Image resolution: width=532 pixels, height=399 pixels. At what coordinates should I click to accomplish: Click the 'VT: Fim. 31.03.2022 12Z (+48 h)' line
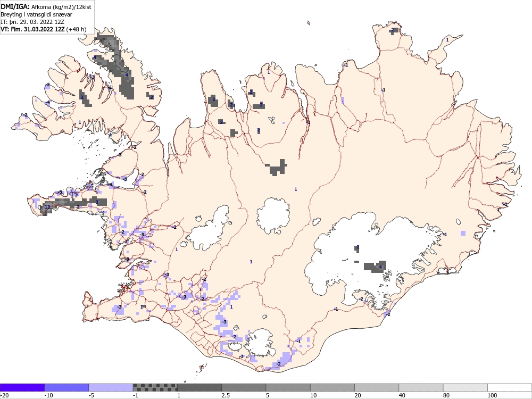point(44,29)
